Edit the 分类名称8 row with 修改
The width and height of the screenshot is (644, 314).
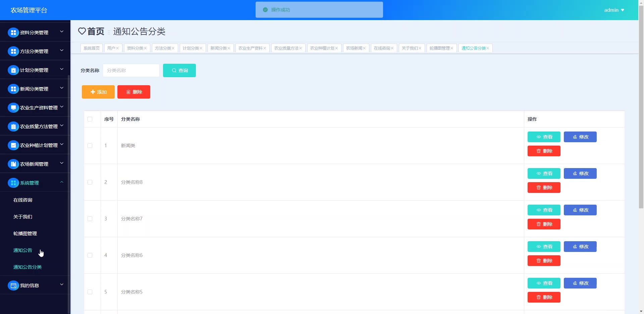pyautogui.click(x=580, y=173)
